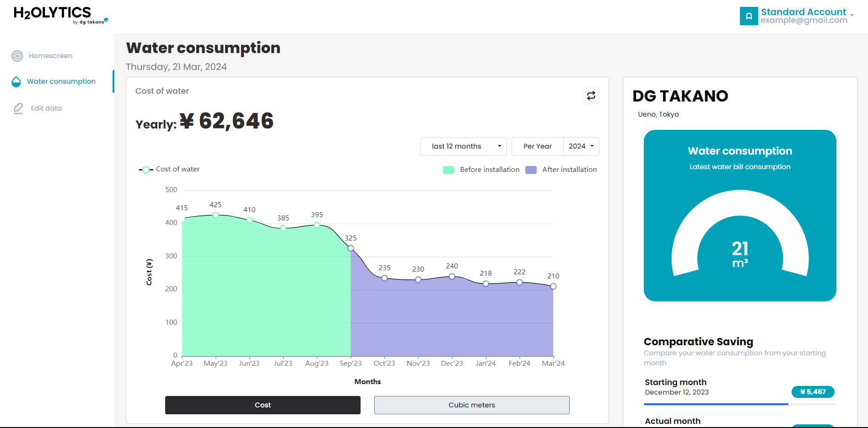The height and width of the screenshot is (428, 868).
Task: Toggle the Before installation legend series
Action: (x=481, y=170)
